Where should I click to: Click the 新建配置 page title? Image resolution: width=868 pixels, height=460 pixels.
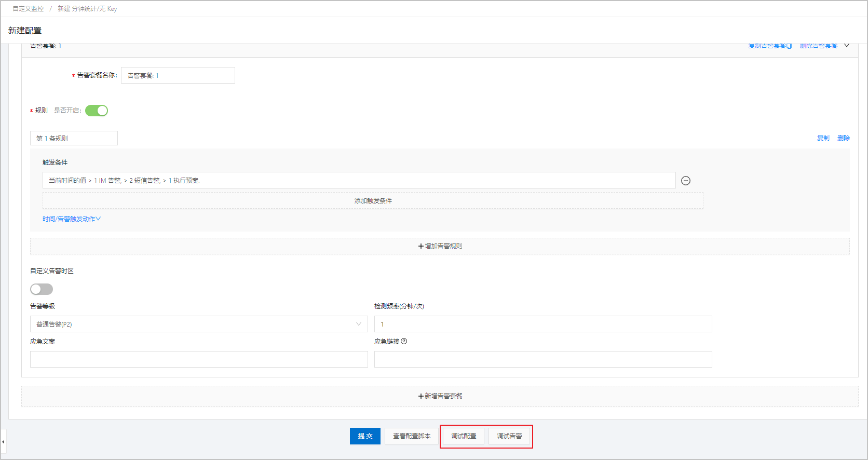point(25,31)
